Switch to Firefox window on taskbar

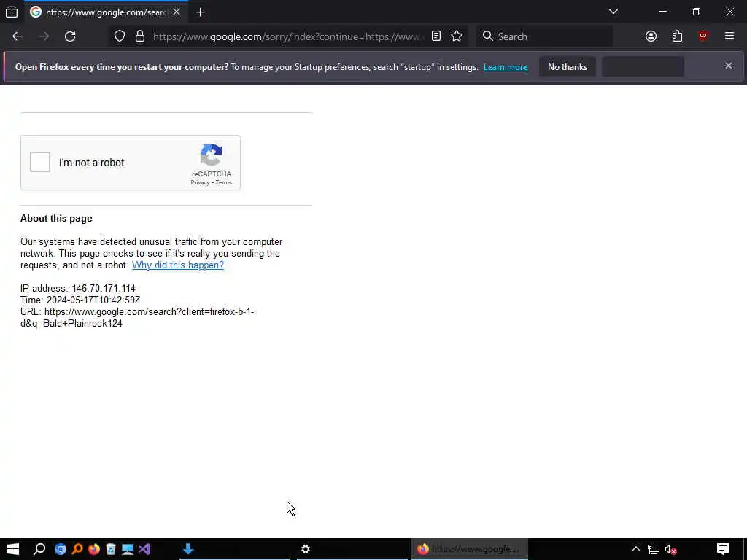click(x=470, y=549)
